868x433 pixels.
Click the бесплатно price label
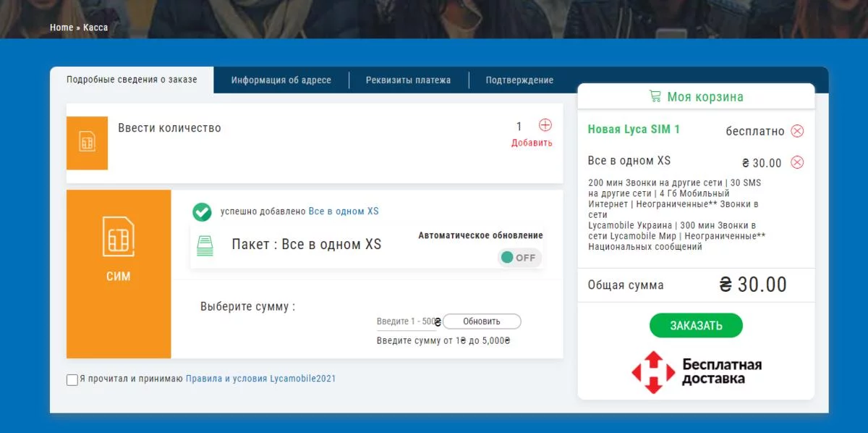pos(755,131)
